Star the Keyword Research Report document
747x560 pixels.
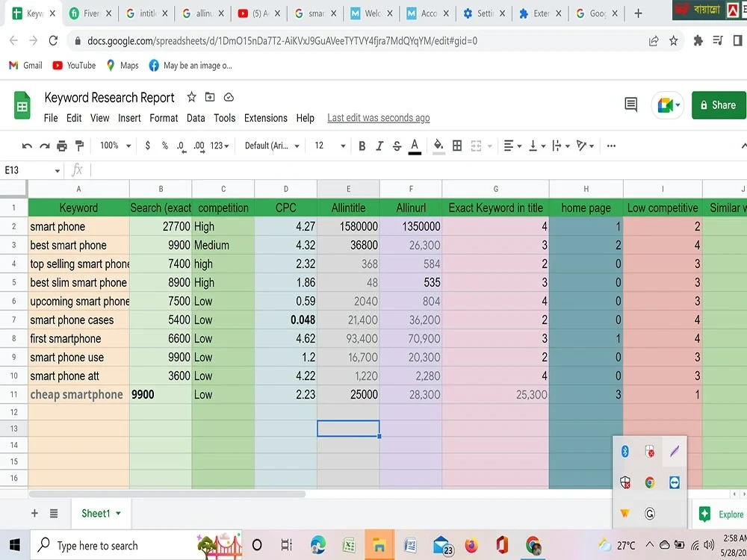pyautogui.click(x=191, y=97)
